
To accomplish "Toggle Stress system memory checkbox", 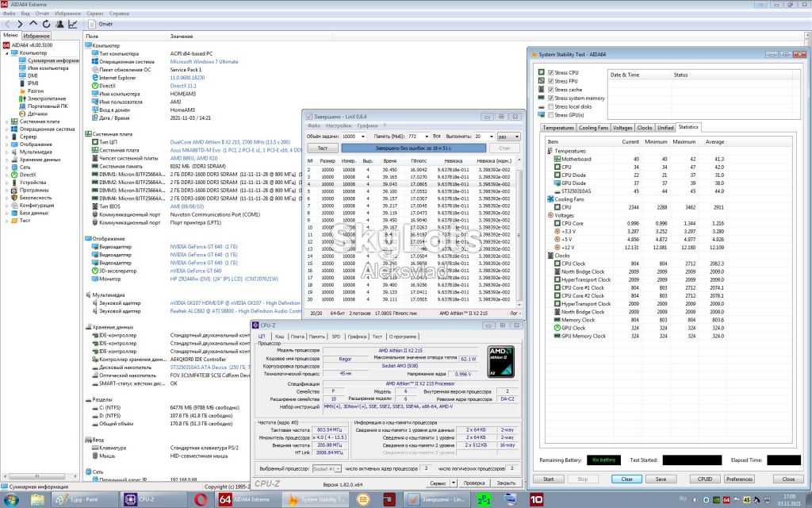I will (x=550, y=98).
